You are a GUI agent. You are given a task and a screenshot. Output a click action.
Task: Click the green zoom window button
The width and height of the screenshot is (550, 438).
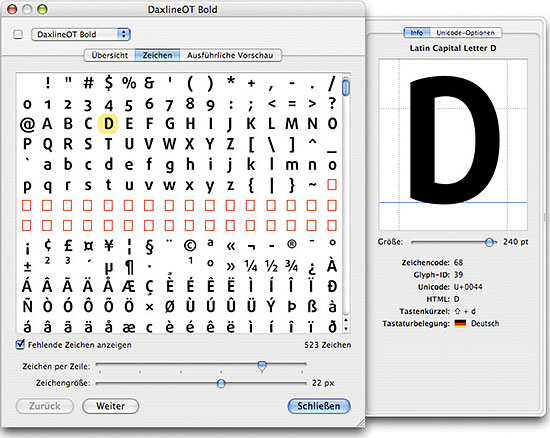coord(42,9)
